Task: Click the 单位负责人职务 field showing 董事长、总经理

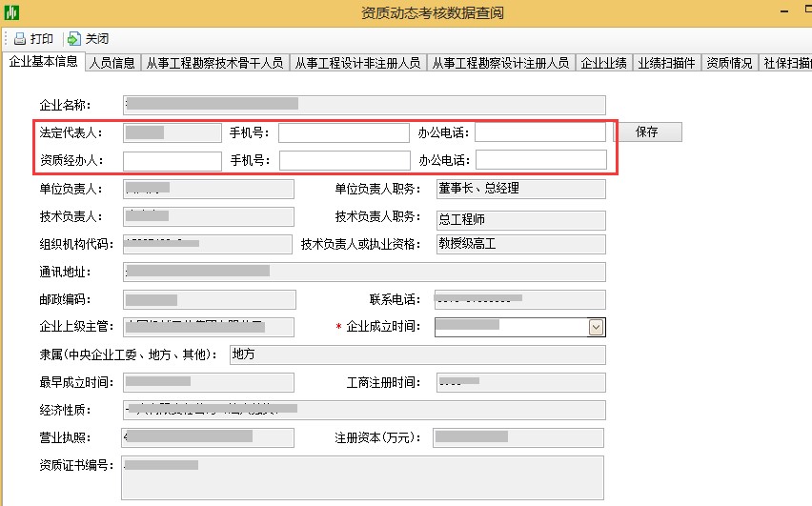Action: (519, 190)
